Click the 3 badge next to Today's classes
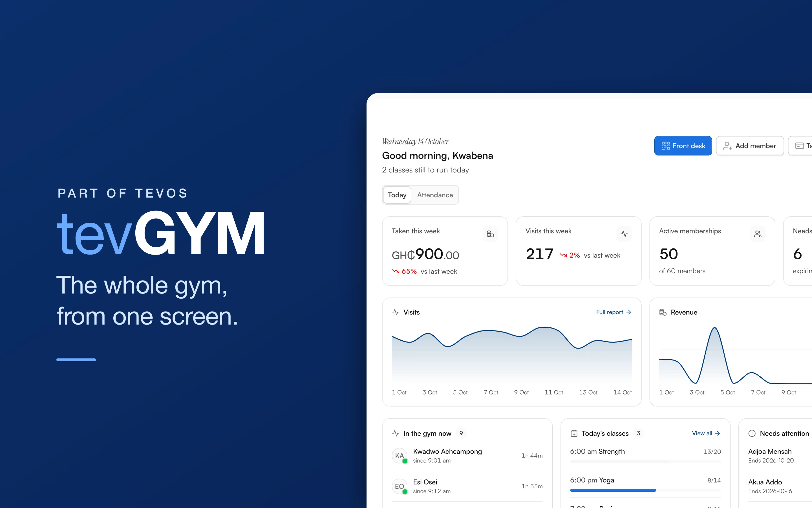This screenshot has height=508, width=812. click(x=638, y=433)
